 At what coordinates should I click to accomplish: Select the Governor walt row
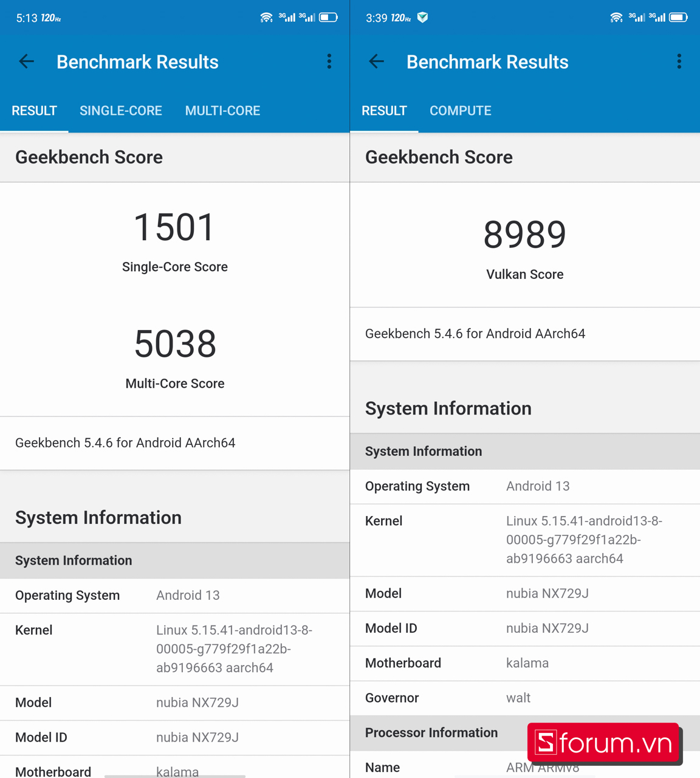[x=525, y=698]
